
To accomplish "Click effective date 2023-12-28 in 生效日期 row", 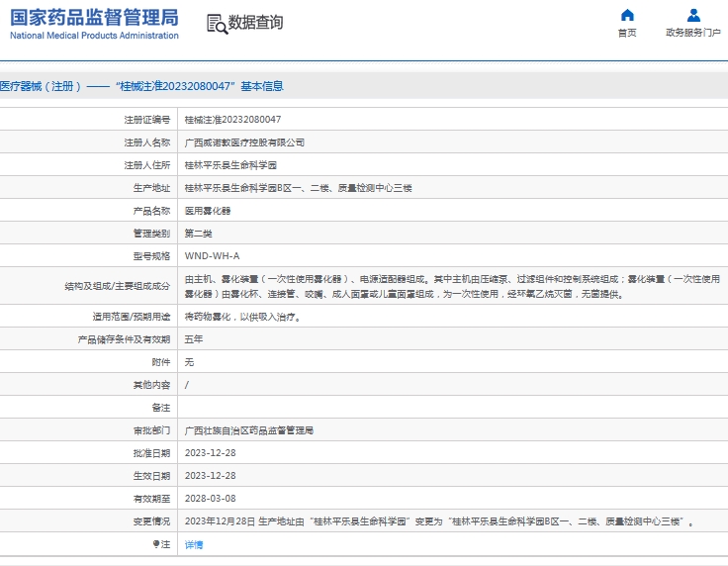I will pos(211,475).
